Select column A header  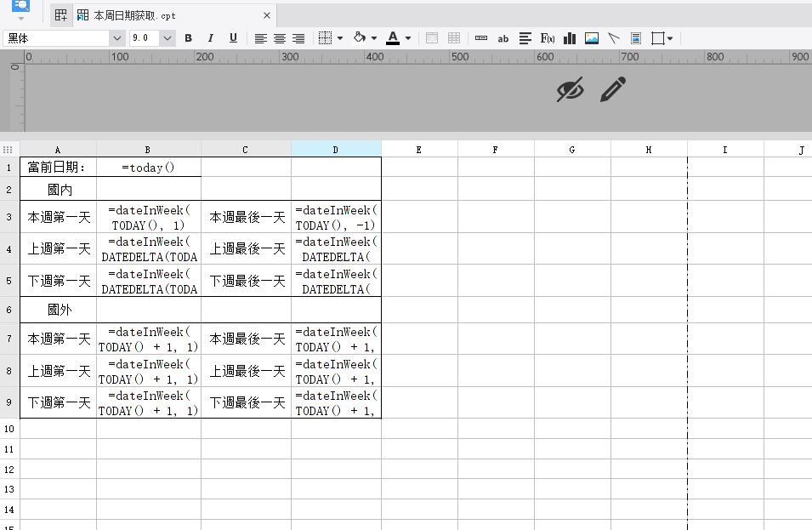(x=58, y=150)
